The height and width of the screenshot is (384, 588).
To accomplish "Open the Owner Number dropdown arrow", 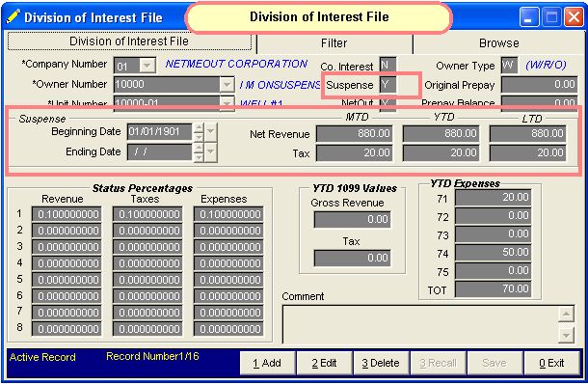I will tap(227, 85).
